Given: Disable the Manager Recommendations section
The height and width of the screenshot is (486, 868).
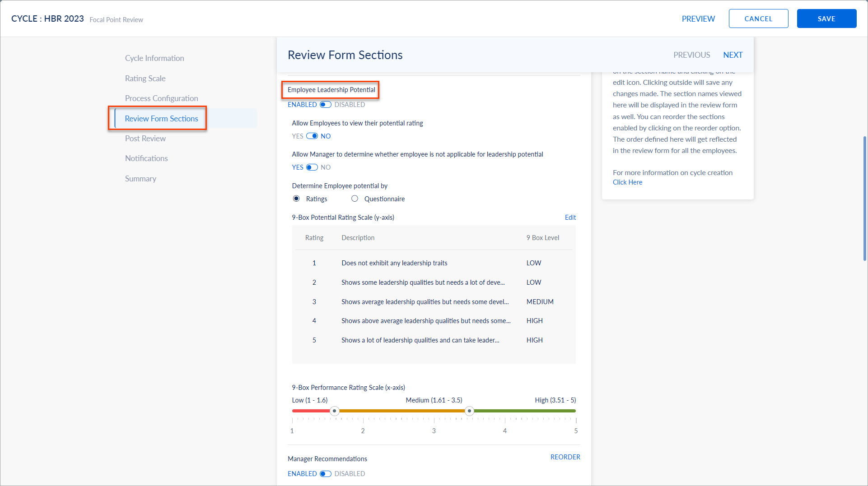Looking at the screenshot, I should coord(325,473).
